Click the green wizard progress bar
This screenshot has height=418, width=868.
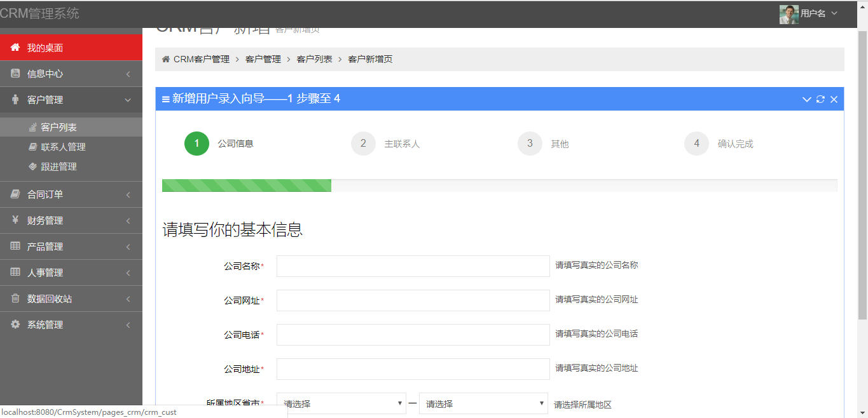point(247,185)
